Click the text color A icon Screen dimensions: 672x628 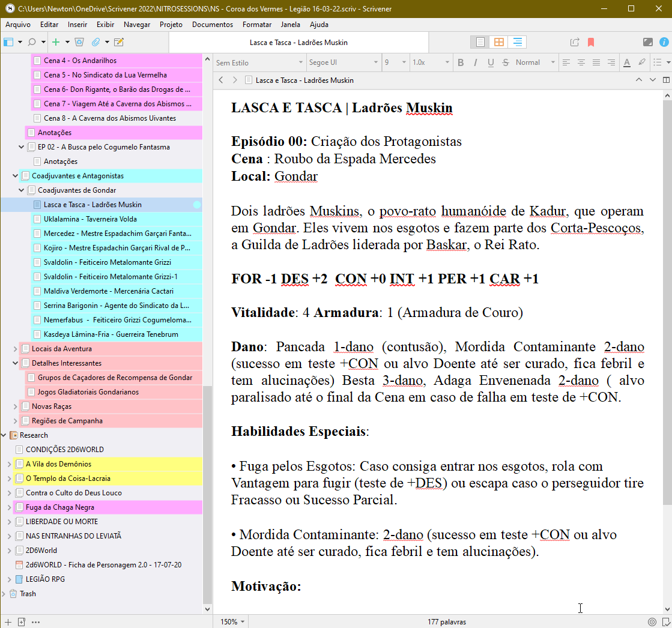pos(627,62)
